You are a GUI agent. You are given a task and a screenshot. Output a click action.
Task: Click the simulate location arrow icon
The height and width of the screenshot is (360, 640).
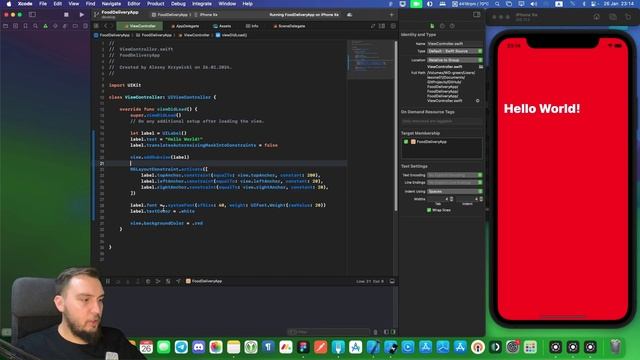click(x=178, y=281)
